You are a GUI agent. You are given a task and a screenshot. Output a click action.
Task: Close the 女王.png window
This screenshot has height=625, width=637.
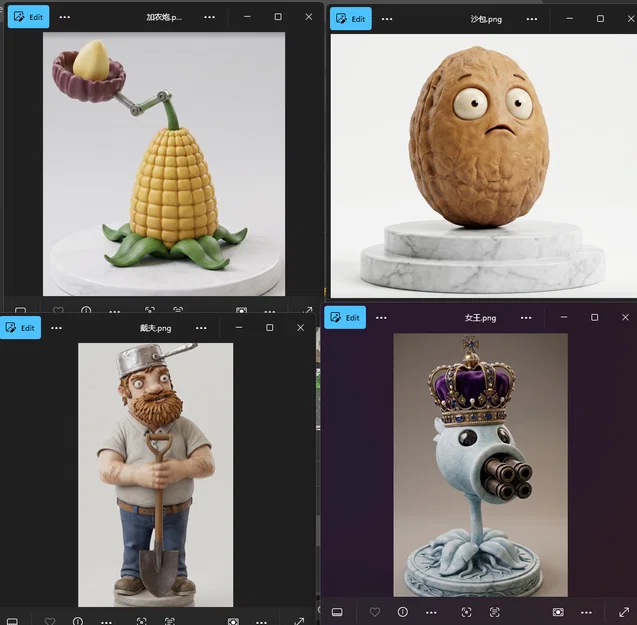pos(625,317)
